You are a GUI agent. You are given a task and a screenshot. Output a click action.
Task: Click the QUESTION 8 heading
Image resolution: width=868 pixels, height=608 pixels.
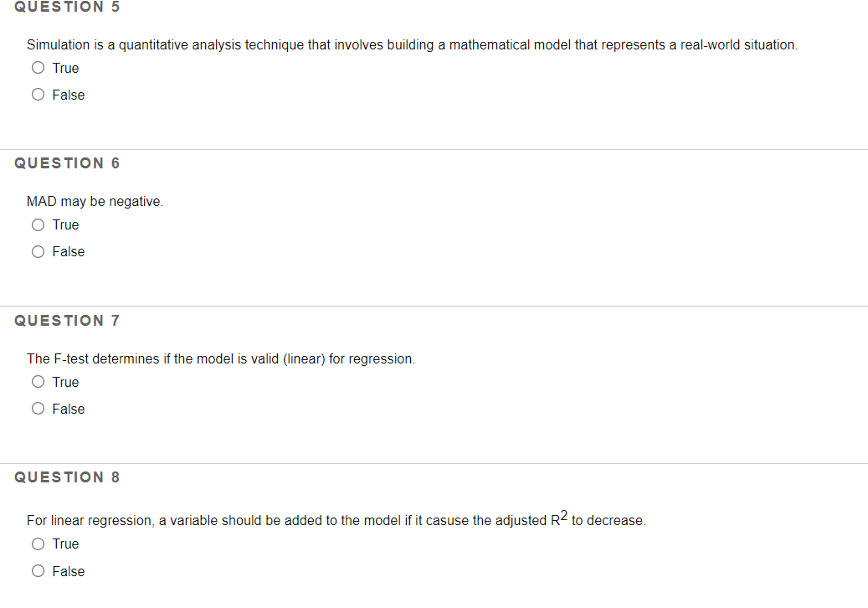pos(66,477)
